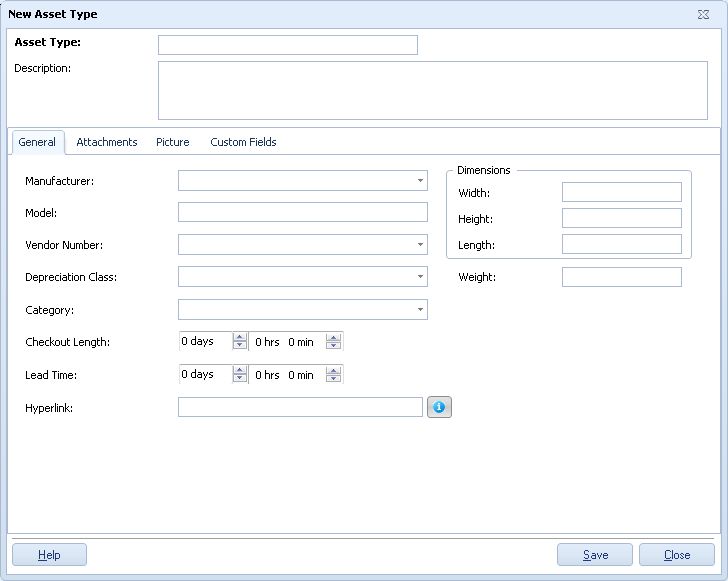
Task: Increase Checkout Length days with up arrow
Action: click(240, 337)
